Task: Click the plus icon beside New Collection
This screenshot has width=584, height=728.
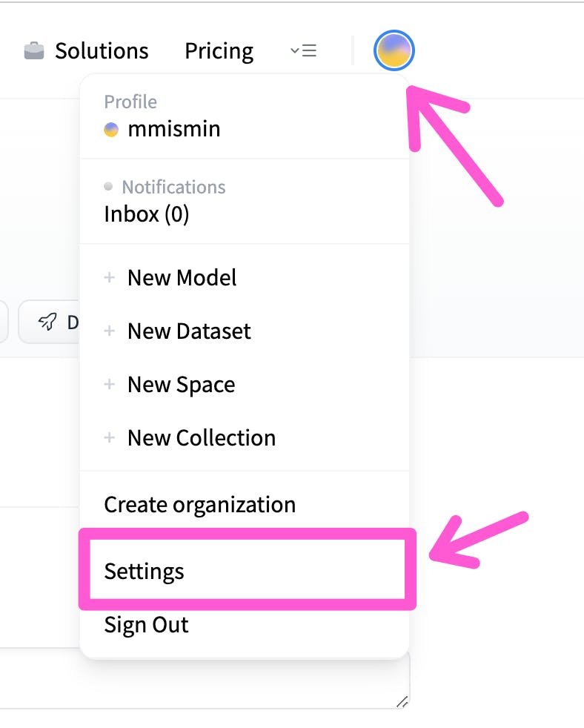Action: (x=110, y=438)
